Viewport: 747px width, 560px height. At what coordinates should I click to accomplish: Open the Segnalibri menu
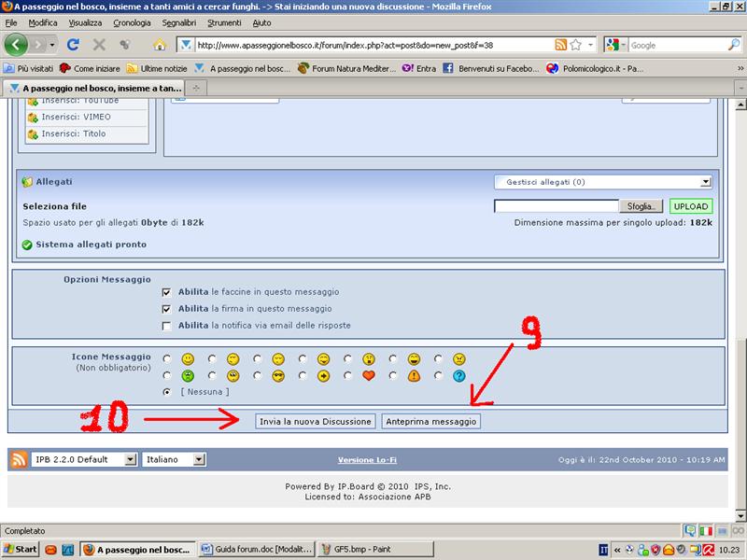click(x=178, y=22)
